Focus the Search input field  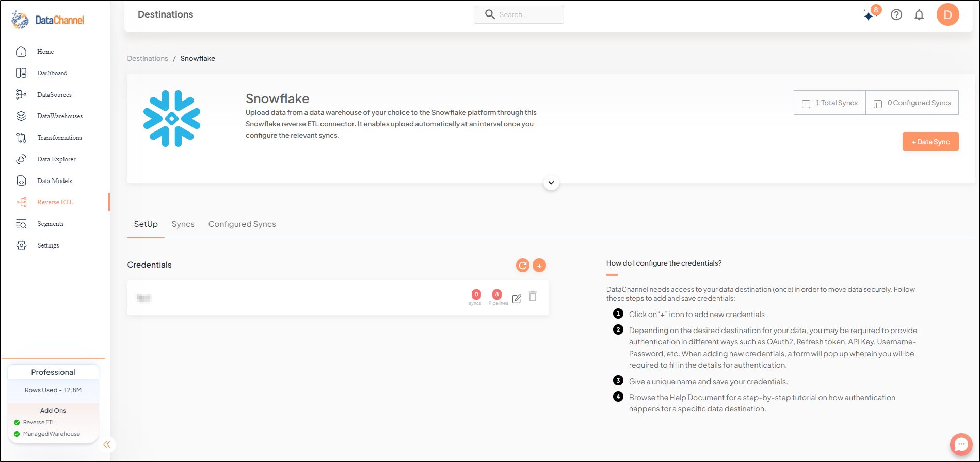click(x=519, y=14)
